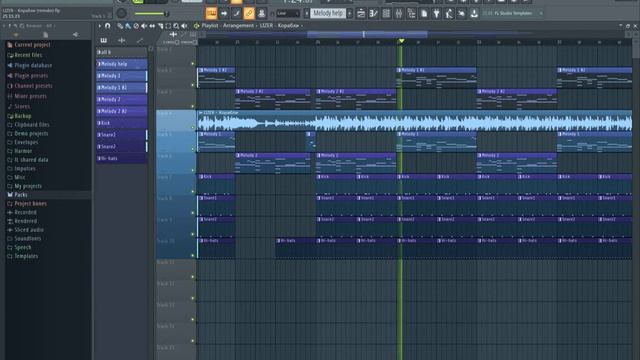The image size is (640, 360).
Task: Select the Slip tool double-arrow icon
Action: point(152,26)
